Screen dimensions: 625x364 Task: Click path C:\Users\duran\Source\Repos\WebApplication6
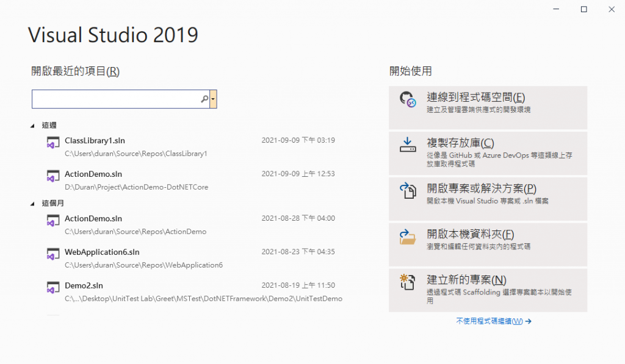pyautogui.click(x=143, y=265)
